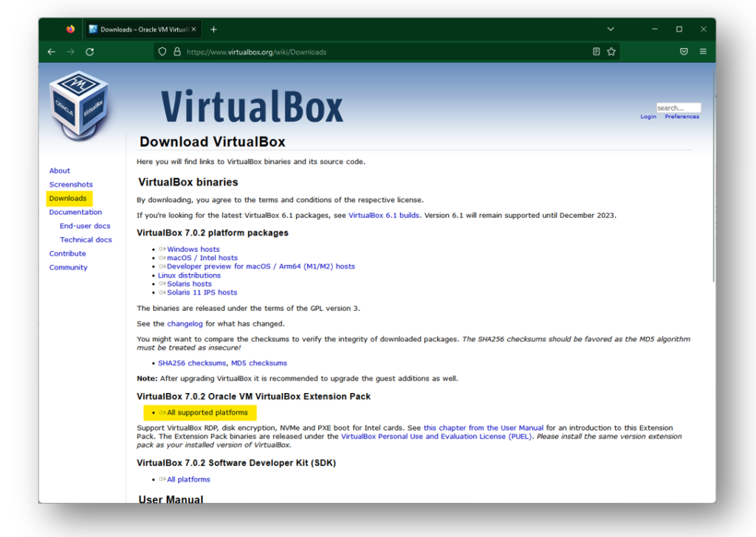
Task: Click the Firefox logo icon in title bar
Action: pos(70,29)
